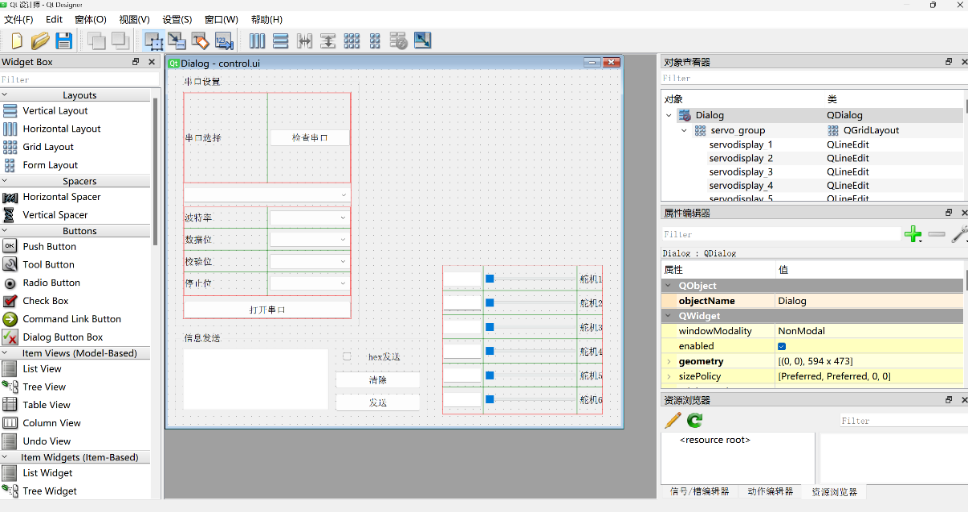968x512 pixels.
Task: Apply Lay Out Horizontally from toolbar
Action: tap(257, 41)
